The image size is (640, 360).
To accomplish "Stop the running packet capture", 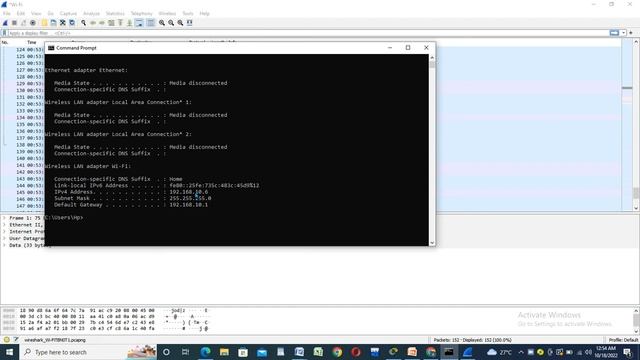I will (x=14, y=23).
